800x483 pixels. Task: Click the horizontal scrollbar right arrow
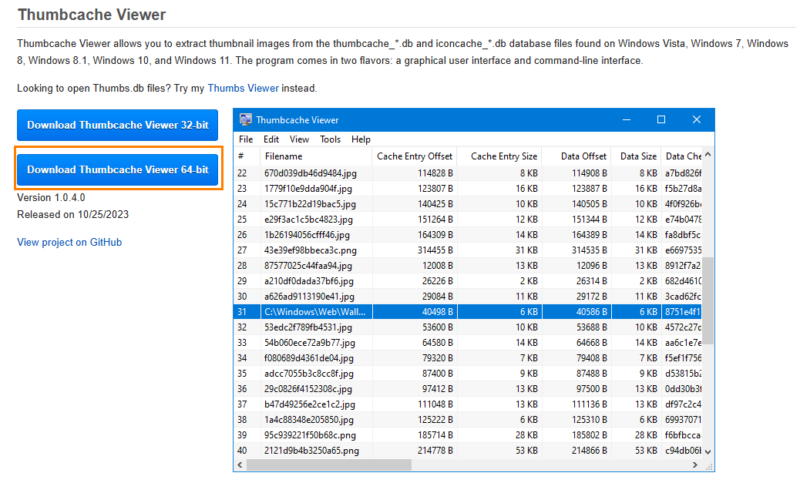(695, 465)
